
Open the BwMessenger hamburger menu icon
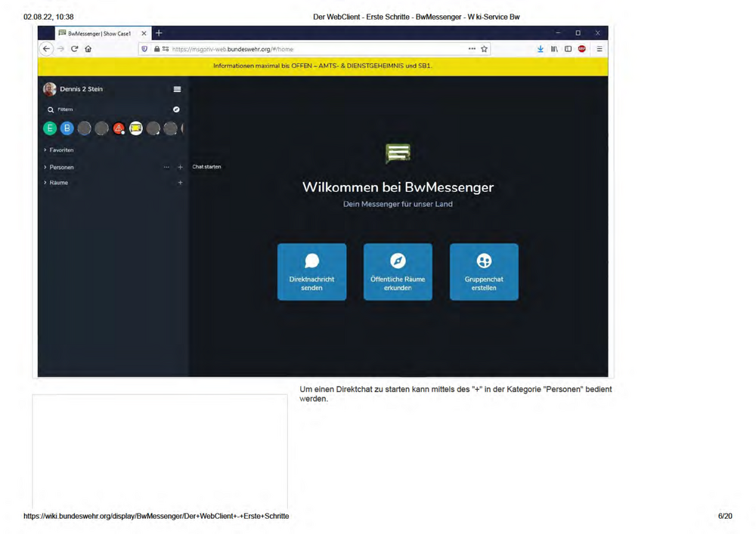(177, 89)
